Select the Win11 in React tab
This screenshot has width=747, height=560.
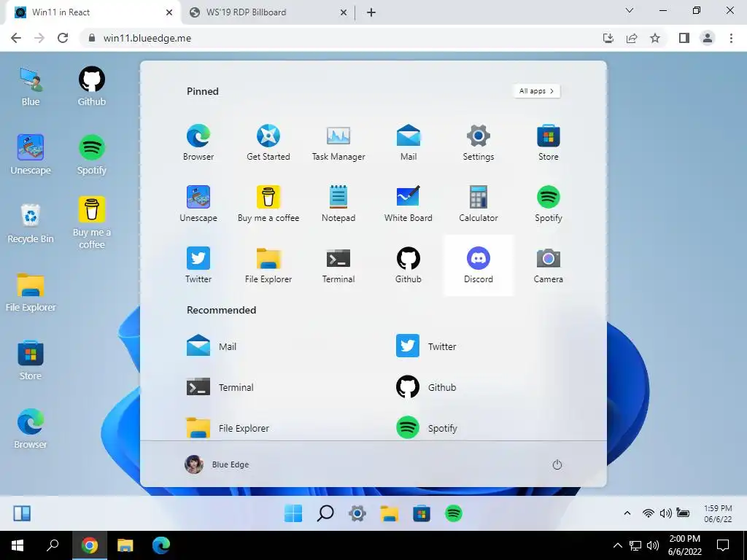(93, 12)
